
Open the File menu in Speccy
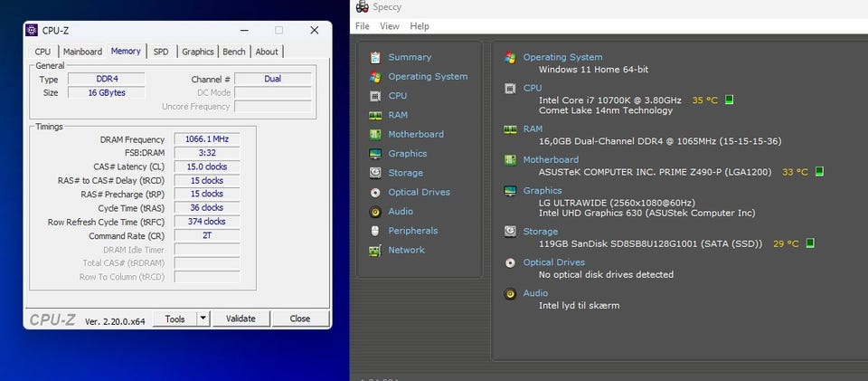click(362, 26)
